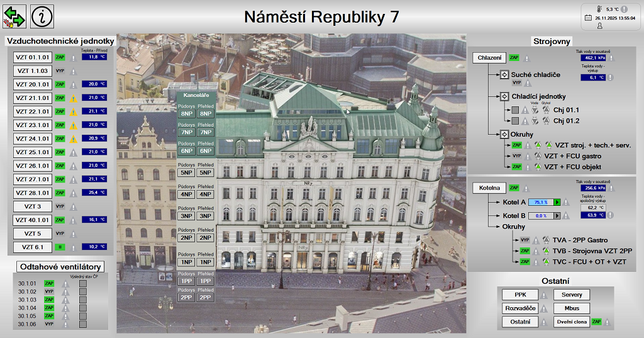Open Přehled 2PP overview

[x=206, y=297]
